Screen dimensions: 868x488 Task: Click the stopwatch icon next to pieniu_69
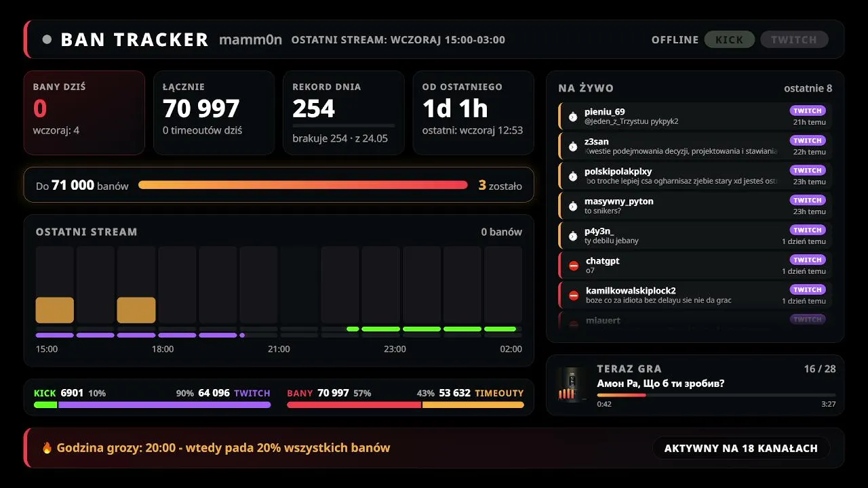[x=573, y=117]
